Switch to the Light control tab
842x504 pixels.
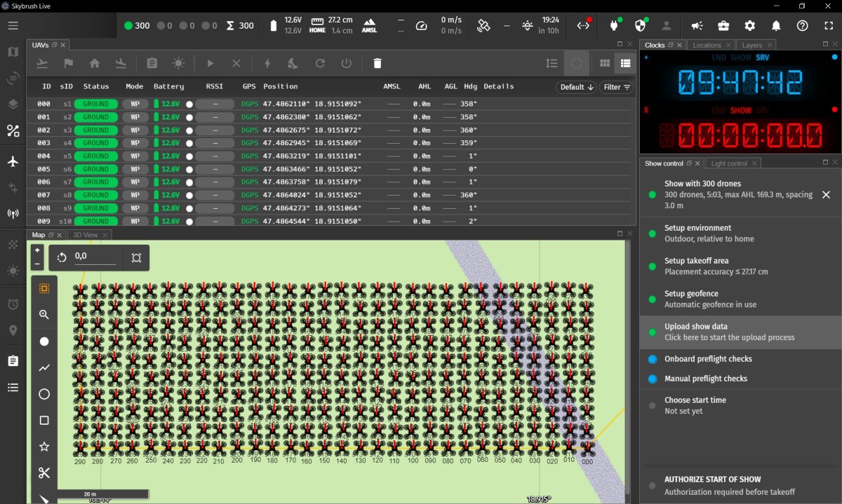(x=729, y=163)
